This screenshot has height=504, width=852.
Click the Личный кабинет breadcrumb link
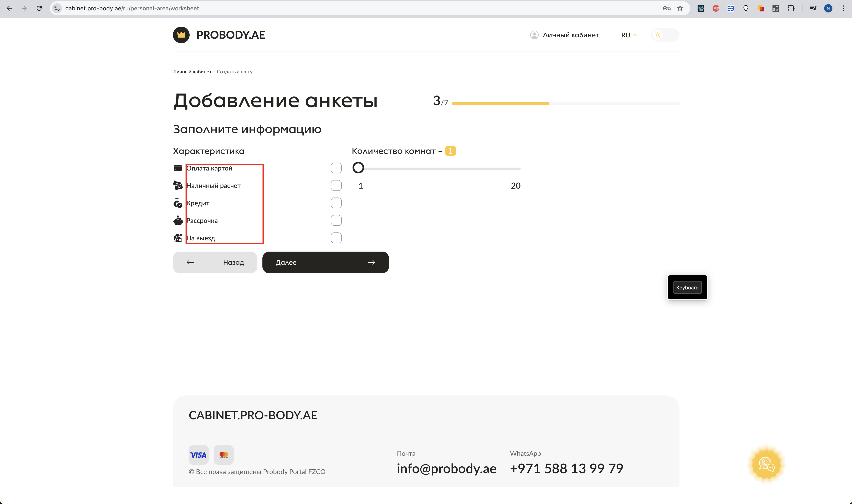click(x=192, y=72)
